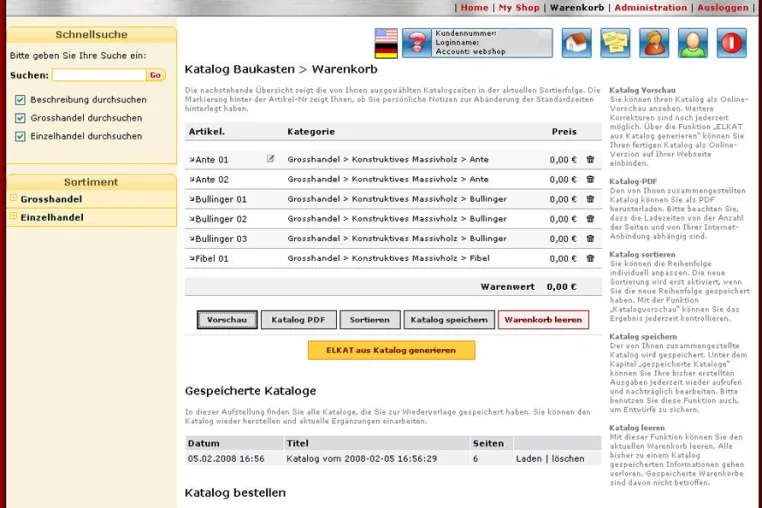This screenshot has width=762, height=508.
Task: Open the Ante 02 article link
Action: [x=212, y=179]
